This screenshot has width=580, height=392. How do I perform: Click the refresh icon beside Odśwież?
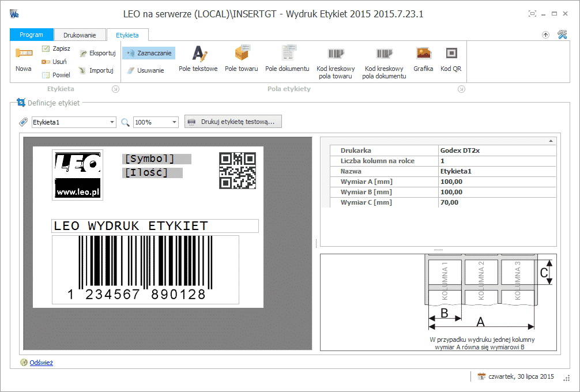pos(24,363)
